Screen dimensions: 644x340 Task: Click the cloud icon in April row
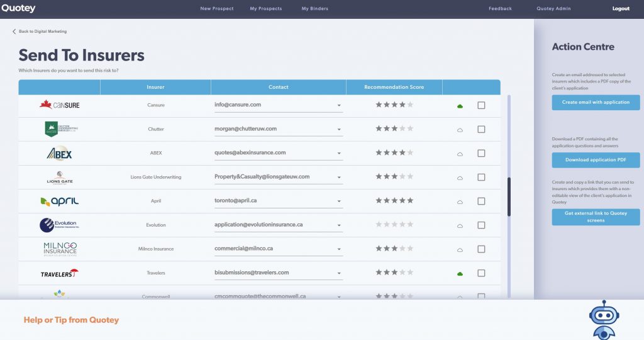click(x=460, y=202)
